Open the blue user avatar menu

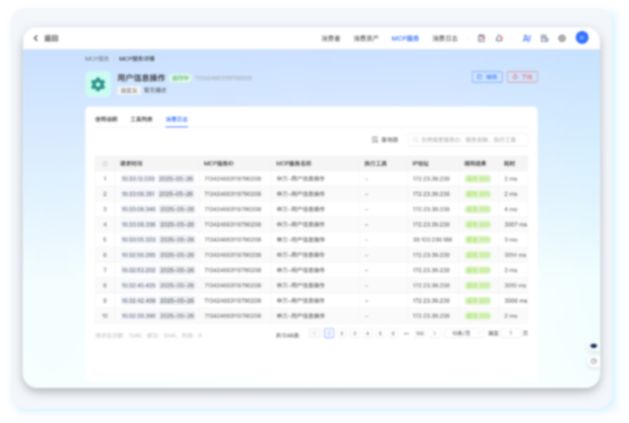582,38
